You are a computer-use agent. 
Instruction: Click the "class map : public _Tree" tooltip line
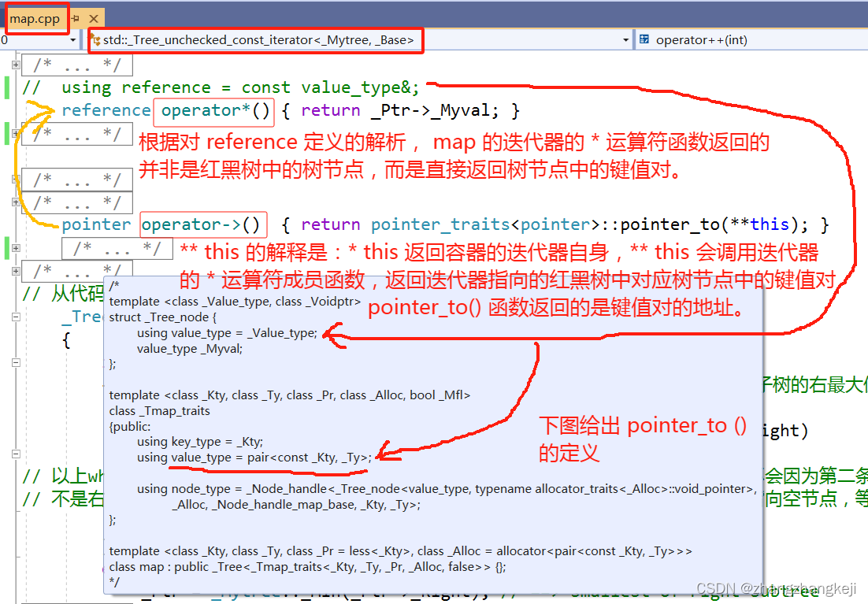click(x=307, y=567)
